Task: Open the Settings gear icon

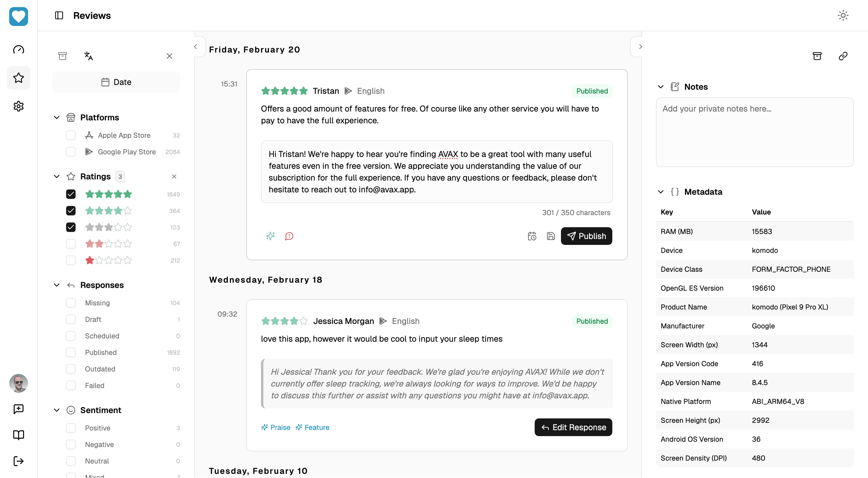Action: pos(19,106)
